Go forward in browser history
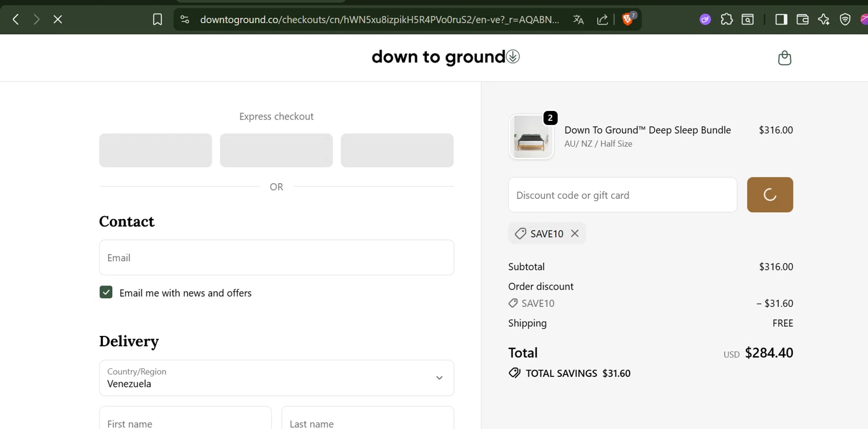 (x=37, y=20)
